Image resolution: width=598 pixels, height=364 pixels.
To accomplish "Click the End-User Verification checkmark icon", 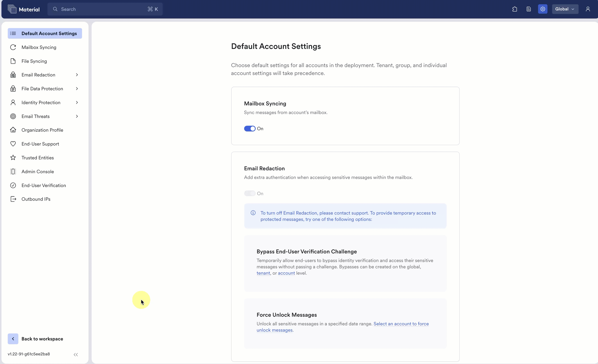I will [13, 185].
